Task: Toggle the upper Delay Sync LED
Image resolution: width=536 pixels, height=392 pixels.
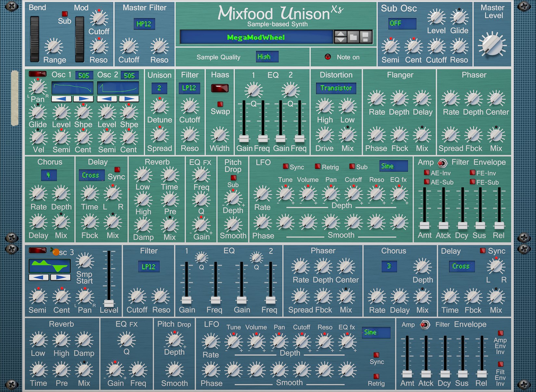Action: click(x=117, y=169)
